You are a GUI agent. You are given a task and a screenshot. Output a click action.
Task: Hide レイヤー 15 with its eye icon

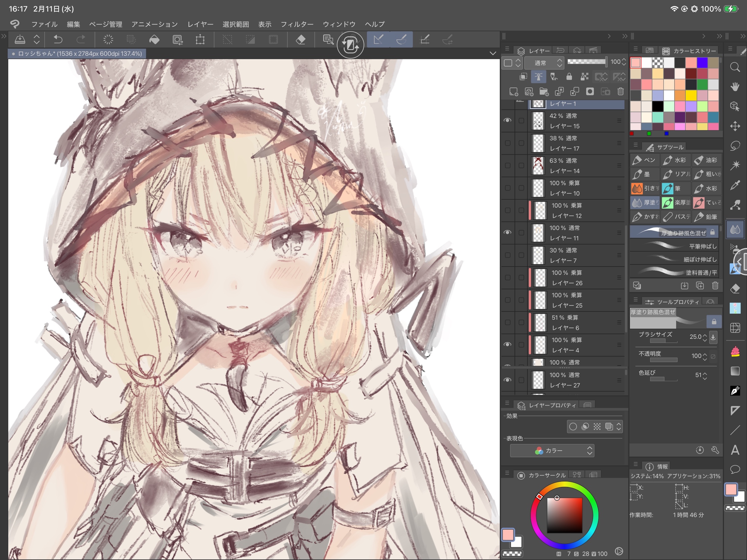507,120
